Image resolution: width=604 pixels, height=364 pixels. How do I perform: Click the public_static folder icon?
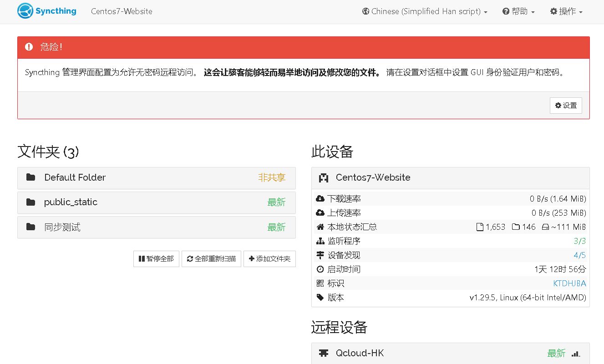tap(30, 202)
